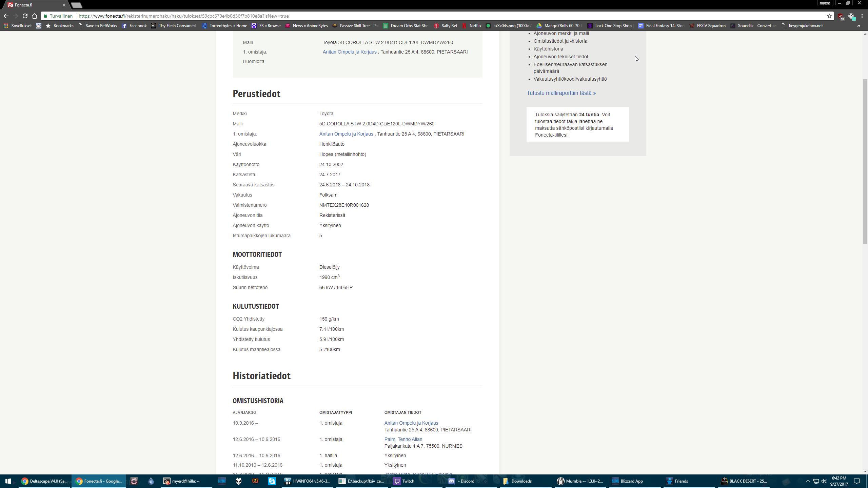Click the Käyttöönotto date 24.10.2002
Viewport: 868px width, 488px height.
coord(331,164)
